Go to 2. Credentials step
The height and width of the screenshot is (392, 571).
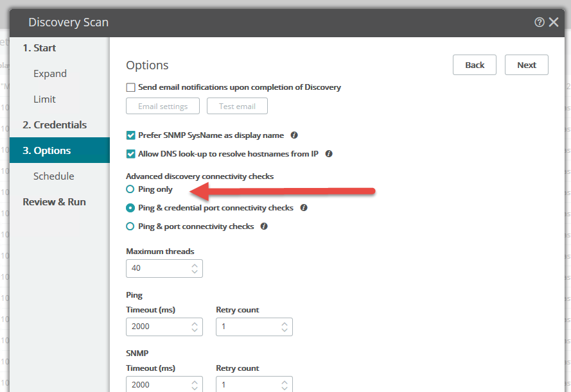click(55, 124)
